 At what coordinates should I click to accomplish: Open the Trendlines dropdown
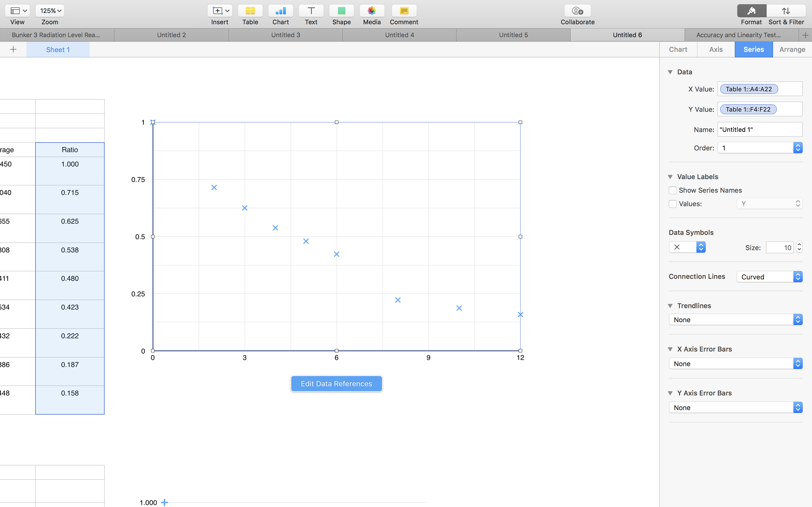tap(735, 320)
